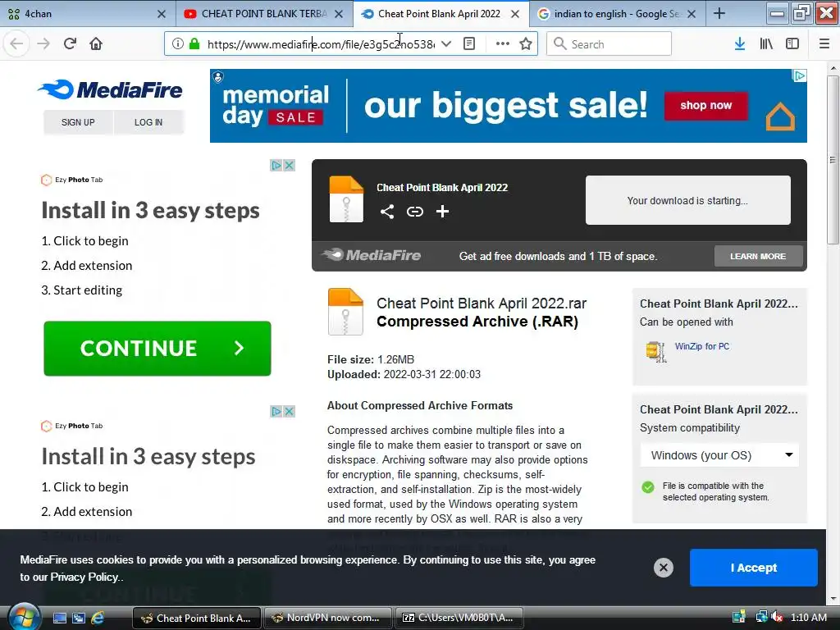
Task: Open the Downloads arrow in toolbar
Action: pos(740,44)
